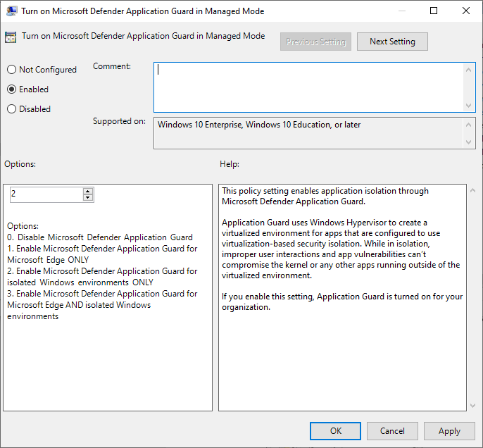This screenshot has width=483, height=448.
Task: Click the Previous Setting button
Action: 315,42
